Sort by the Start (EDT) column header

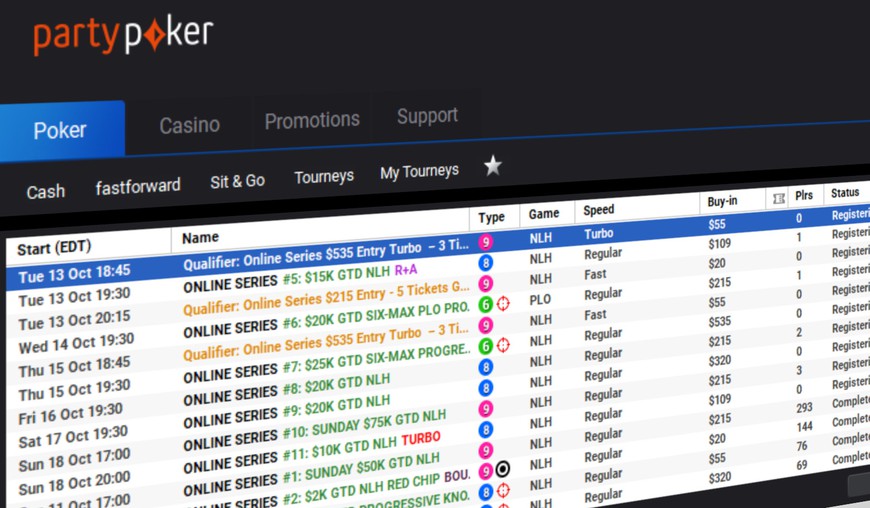[x=54, y=247]
